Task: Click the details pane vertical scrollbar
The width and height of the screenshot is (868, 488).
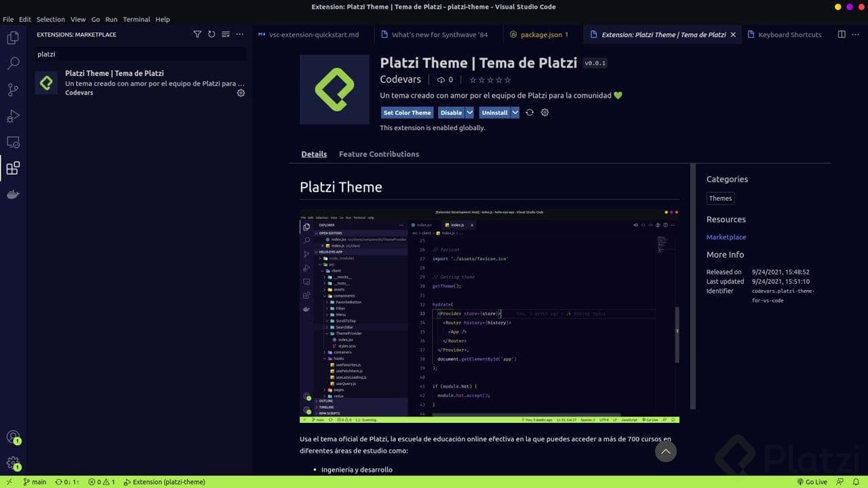Action: click(x=692, y=286)
